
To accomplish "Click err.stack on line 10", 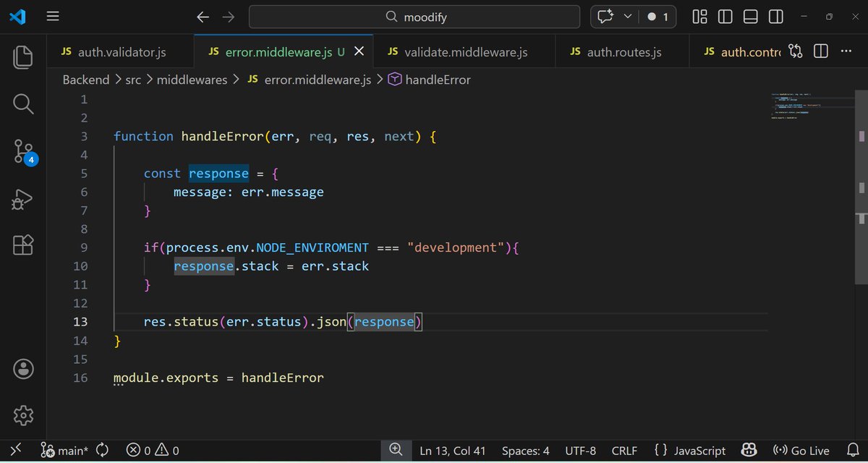I will click(x=336, y=266).
